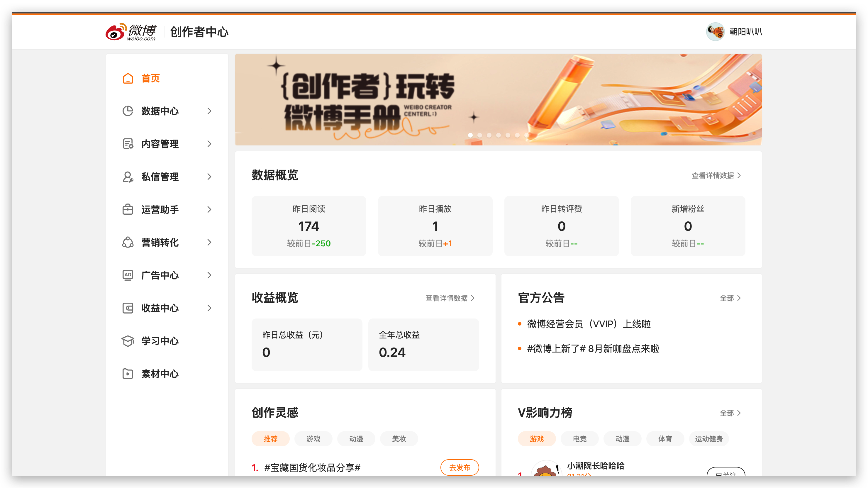
Task: Click the 私信管理 person icon
Action: (x=128, y=177)
